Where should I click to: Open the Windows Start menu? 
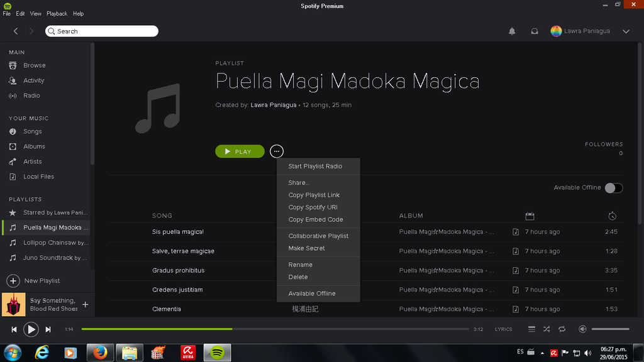click(x=13, y=353)
